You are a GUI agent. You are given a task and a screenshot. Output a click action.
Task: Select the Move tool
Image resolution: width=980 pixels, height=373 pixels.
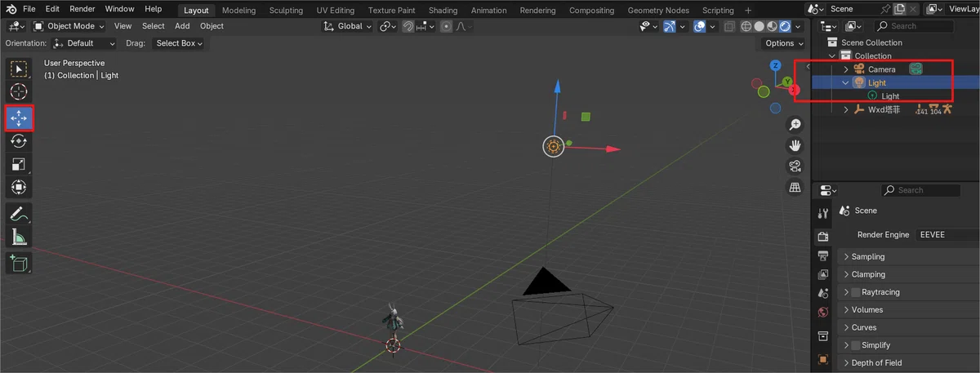18,118
